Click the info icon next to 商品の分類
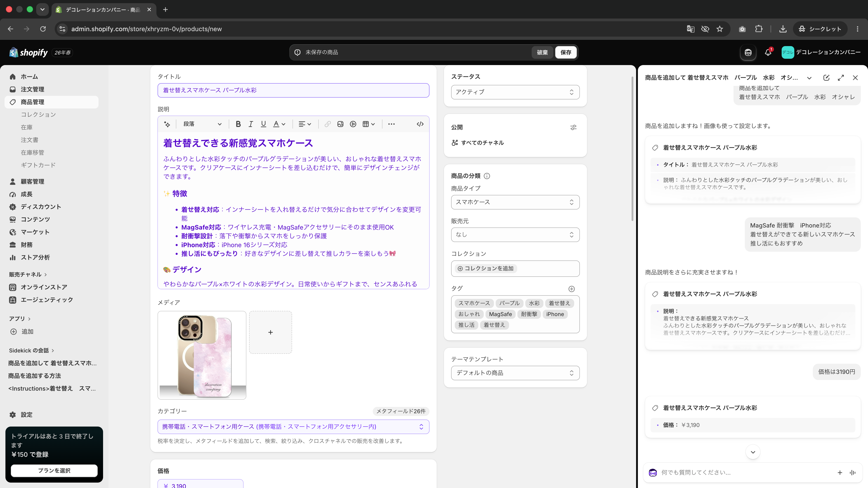This screenshot has width=868, height=488. point(487,176)
